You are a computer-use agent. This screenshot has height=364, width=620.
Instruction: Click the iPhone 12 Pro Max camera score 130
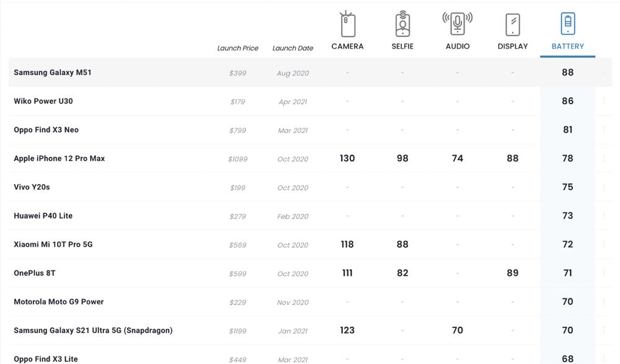coord(347,159)
